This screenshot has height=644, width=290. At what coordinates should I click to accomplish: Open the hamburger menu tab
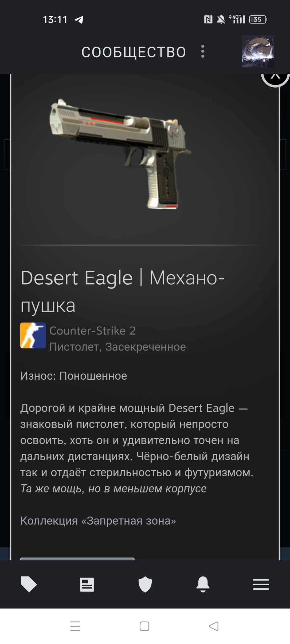tap(261, 584)
